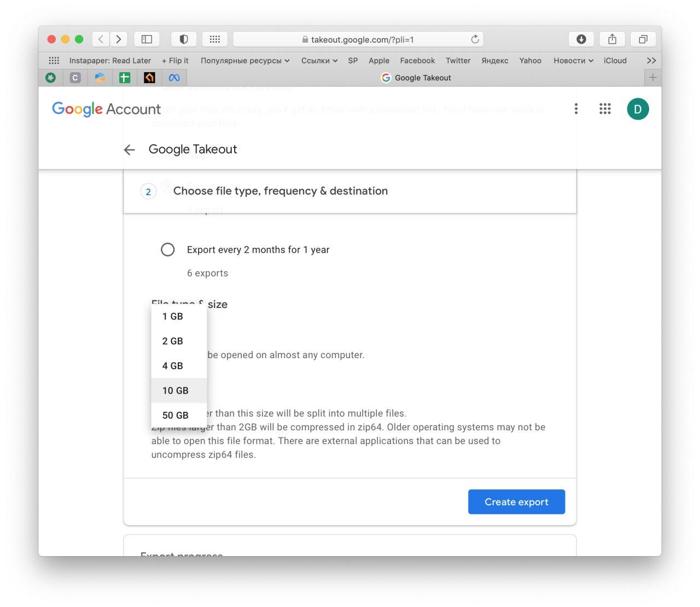The height and width of the screenshot is (607, 700).
Task: Expand the Новости bookmarks folder
Action: (573, 61)
